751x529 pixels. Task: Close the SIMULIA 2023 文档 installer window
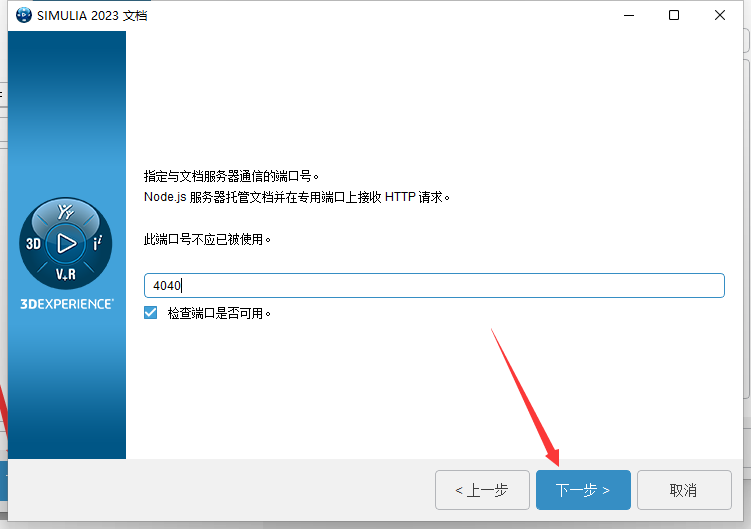point(719,15)
